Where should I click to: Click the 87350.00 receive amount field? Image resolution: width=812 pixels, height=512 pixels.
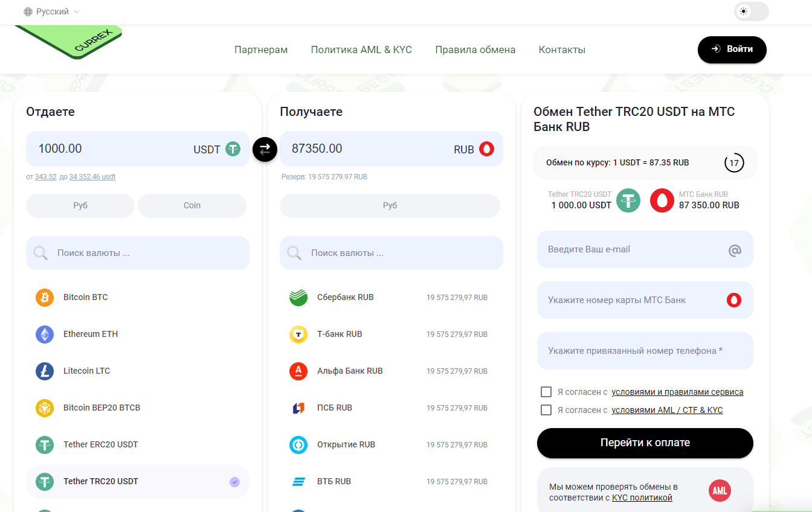coord(391,149)
